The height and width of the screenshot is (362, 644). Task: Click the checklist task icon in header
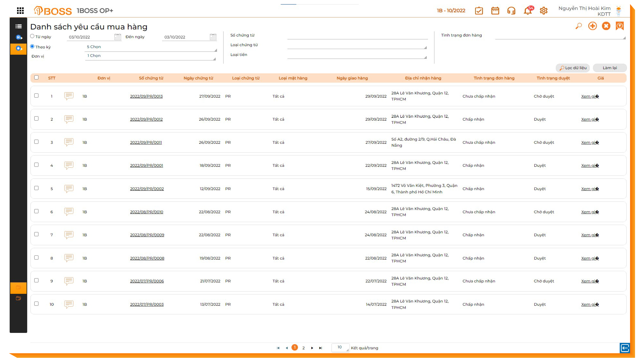pyautogui.click(x=479, y=11)
